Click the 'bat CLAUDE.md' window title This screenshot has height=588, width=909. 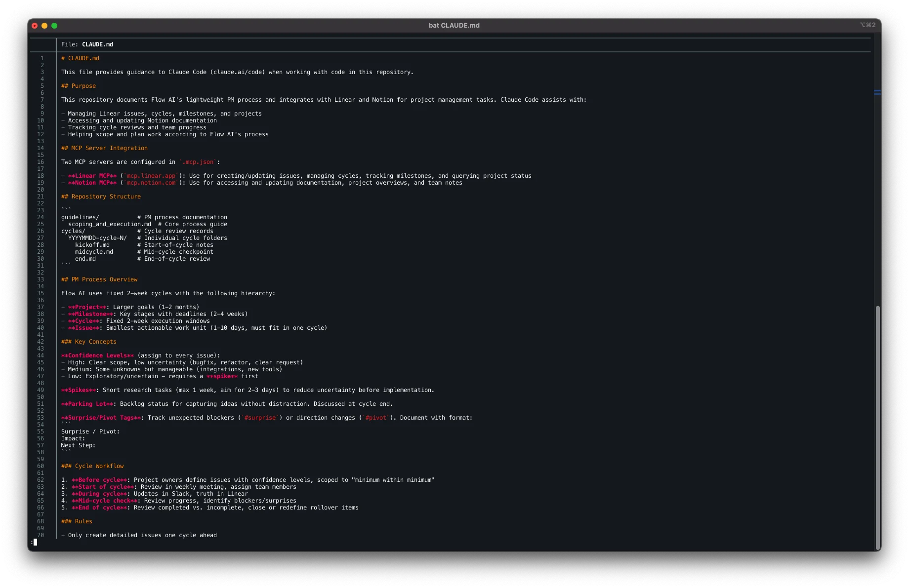click(x=454, y=26)
